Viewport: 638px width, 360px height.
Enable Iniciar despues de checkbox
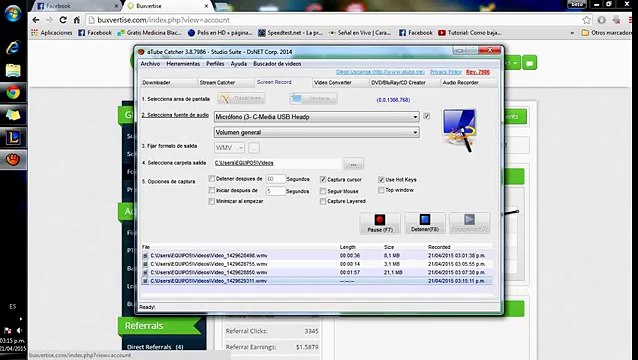[x=212, y=190]
